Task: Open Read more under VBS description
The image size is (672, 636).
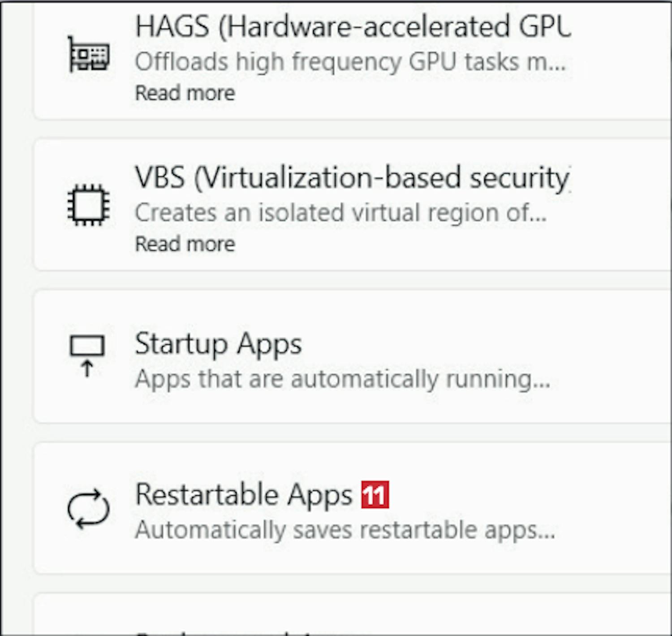Action: 185,244
